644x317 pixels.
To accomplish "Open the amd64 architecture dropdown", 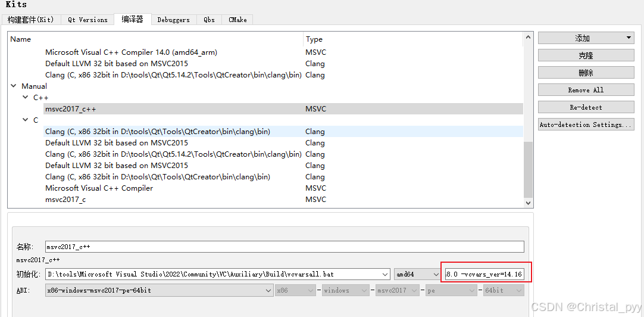I will pyautogui.click(x=417, y=274).
